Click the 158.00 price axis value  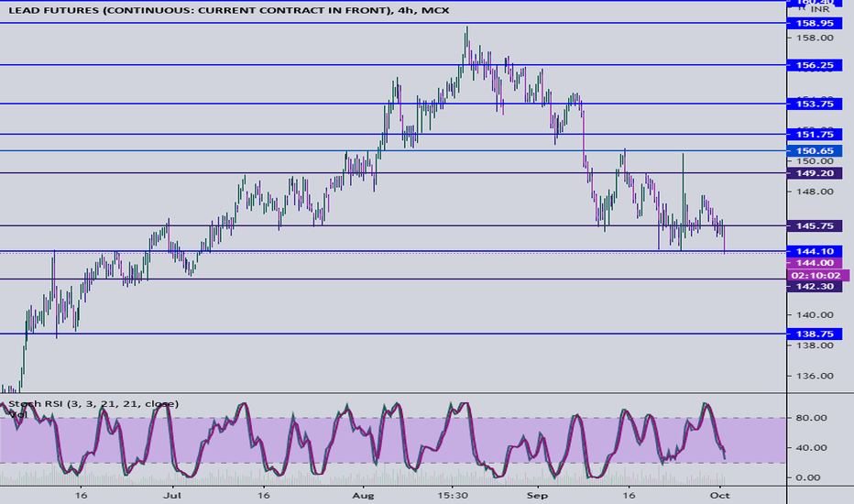(815, 38)
